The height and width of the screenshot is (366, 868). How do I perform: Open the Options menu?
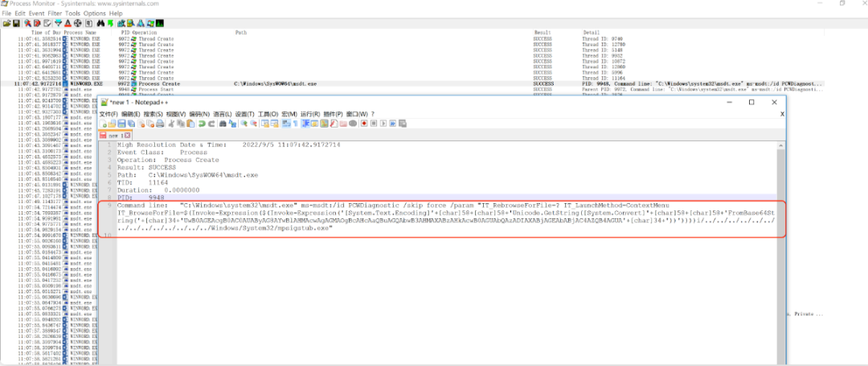pos(95,13)
